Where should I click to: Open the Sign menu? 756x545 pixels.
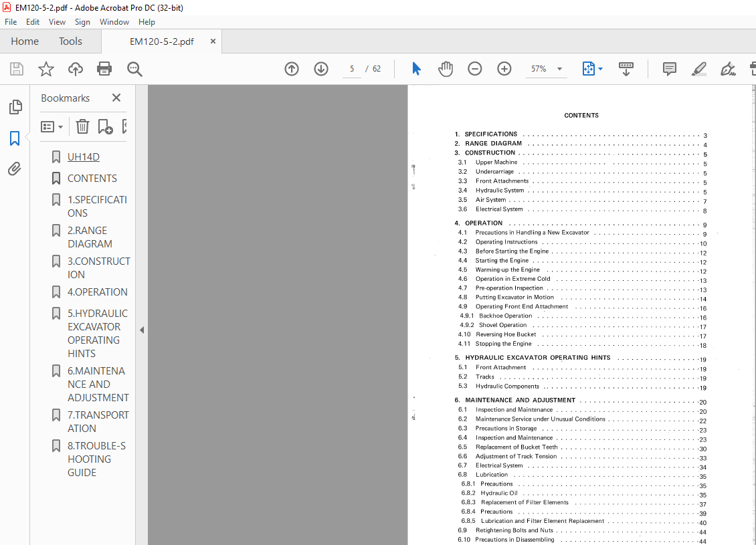(x=82, y=21)
